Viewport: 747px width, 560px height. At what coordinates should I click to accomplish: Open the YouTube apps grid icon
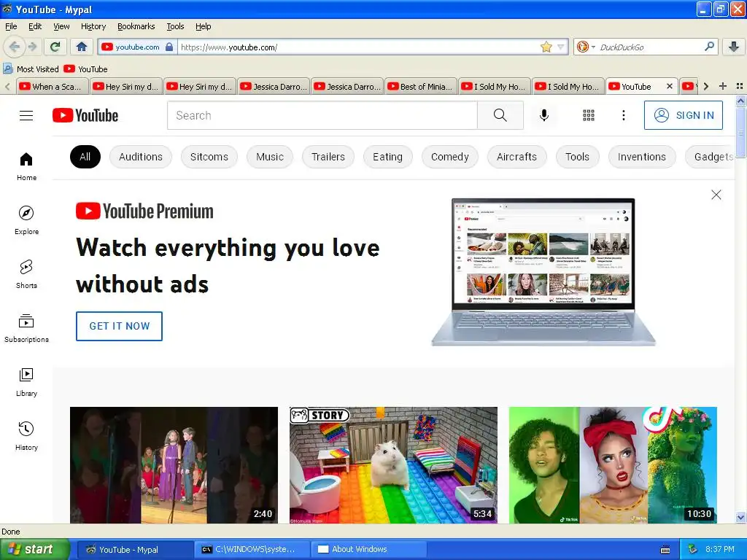pyautogui.click(x=589, y=115)
